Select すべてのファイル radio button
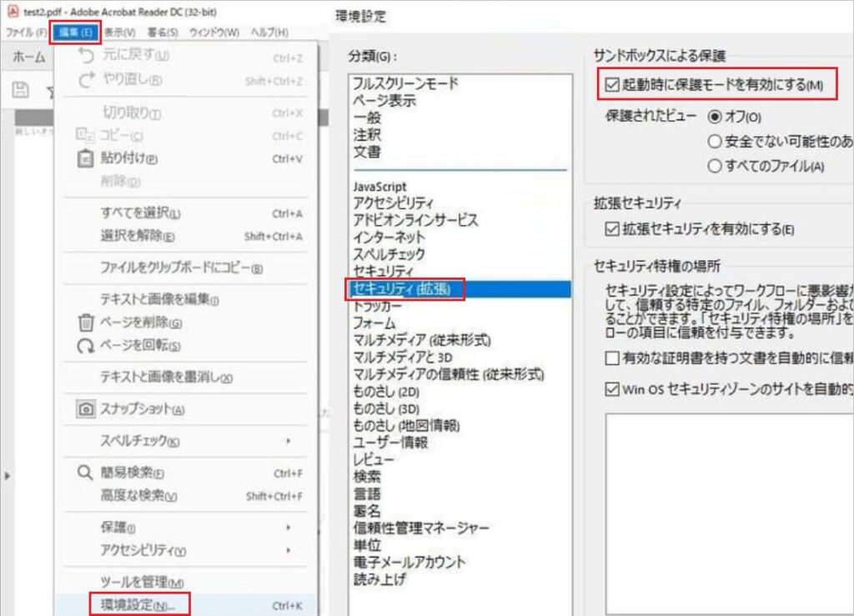 pyautogui.click(x=714, y=166)
